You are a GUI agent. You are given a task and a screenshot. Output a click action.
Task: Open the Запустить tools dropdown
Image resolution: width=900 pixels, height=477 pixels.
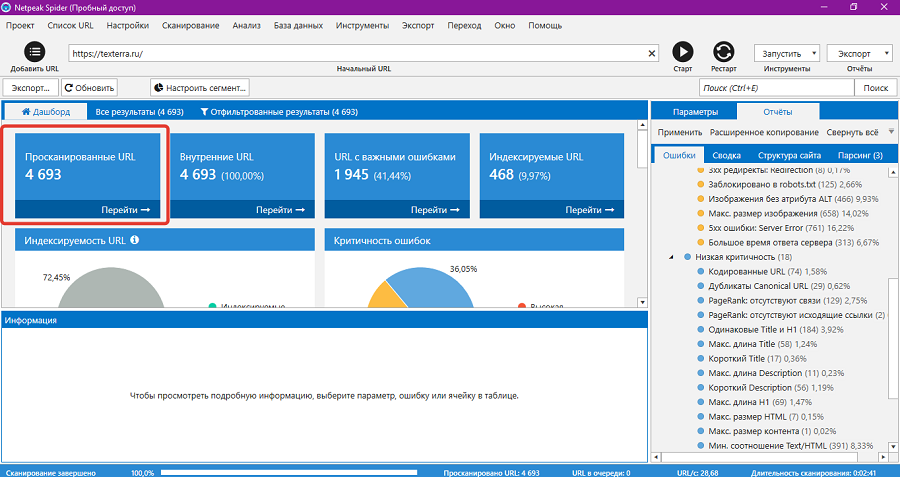pyautogui.click(x=787, y=53)
